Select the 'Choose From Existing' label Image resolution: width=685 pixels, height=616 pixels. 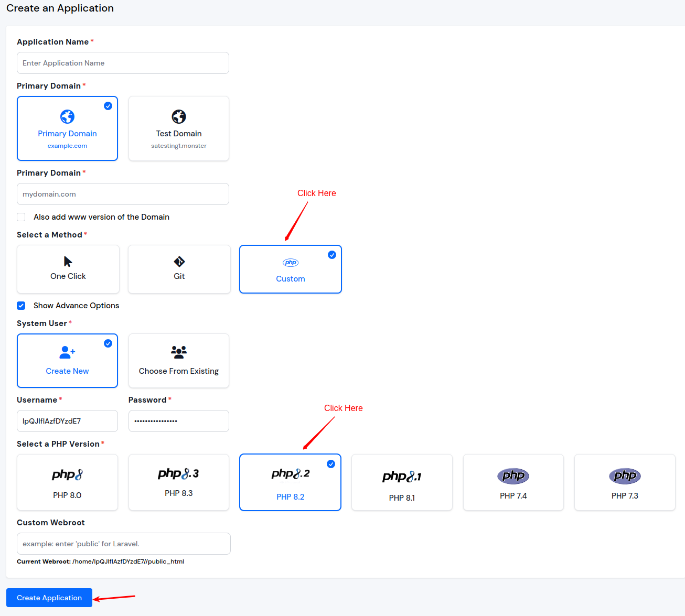click(179, 371)
